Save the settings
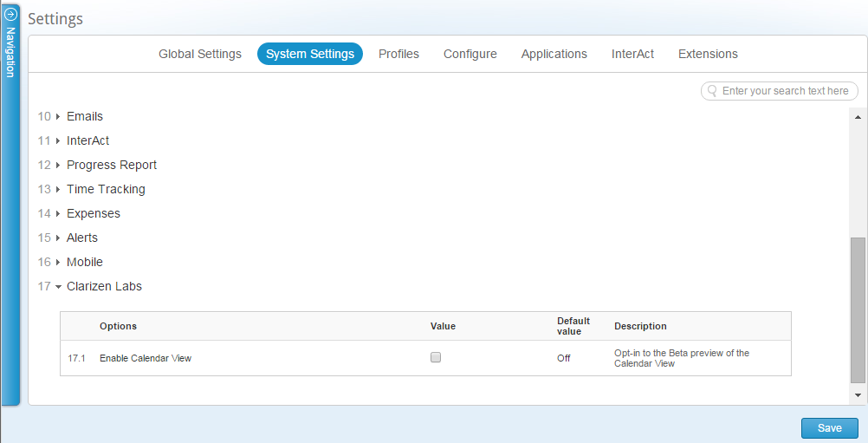Image resolution: width=868 pixels, height=443 pixels. pos(830,428)
